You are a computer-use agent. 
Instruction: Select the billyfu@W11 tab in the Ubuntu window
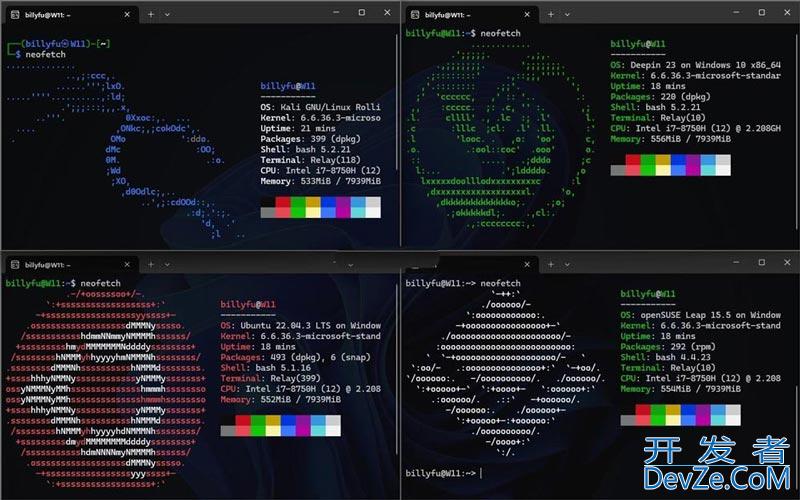[71, 264]
